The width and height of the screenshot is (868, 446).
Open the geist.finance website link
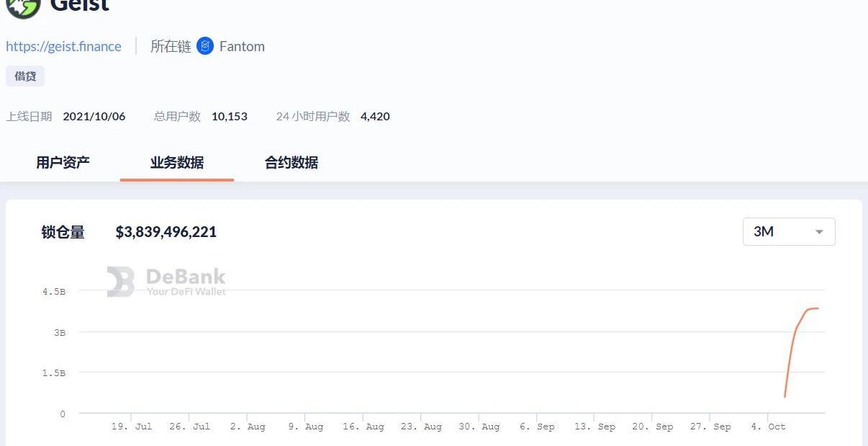pos(63,46)
